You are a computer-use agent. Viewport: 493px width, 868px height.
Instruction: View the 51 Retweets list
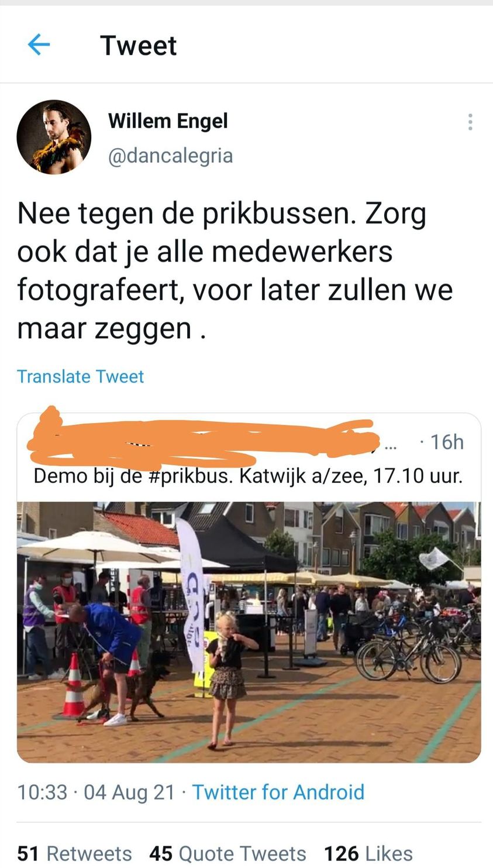[x=74, y=853]
